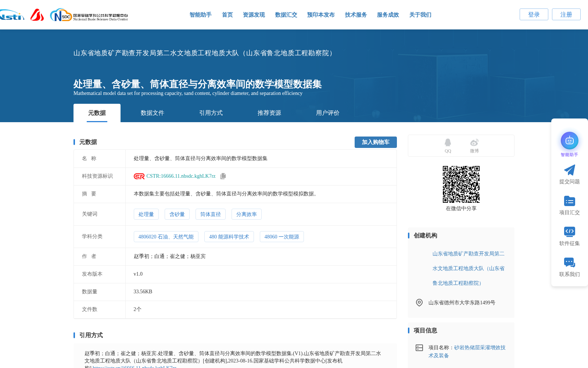Click 软件征集 code icon in sidebar
588x368 pixels.
(x=569, y=231)
